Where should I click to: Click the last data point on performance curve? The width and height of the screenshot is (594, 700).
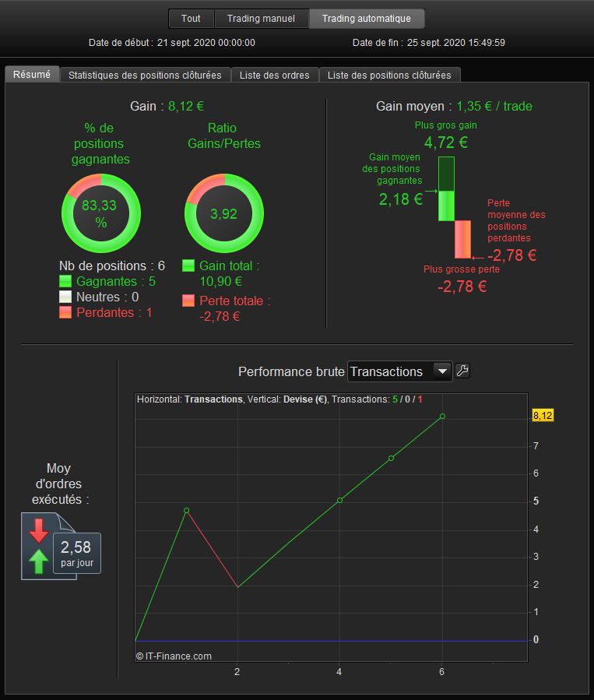pyautogui.click(x=442, y=416)
